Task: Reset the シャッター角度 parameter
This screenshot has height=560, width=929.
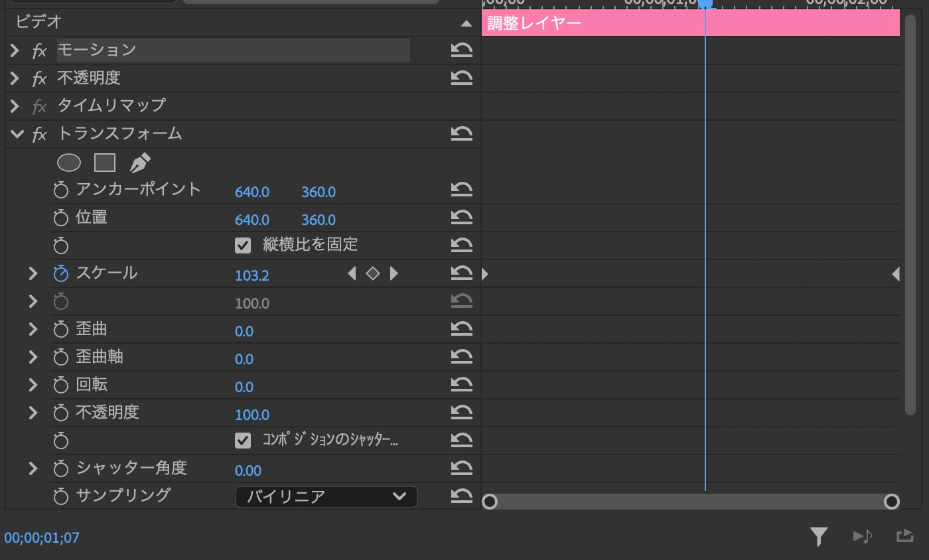Action: tap(461, 468)
